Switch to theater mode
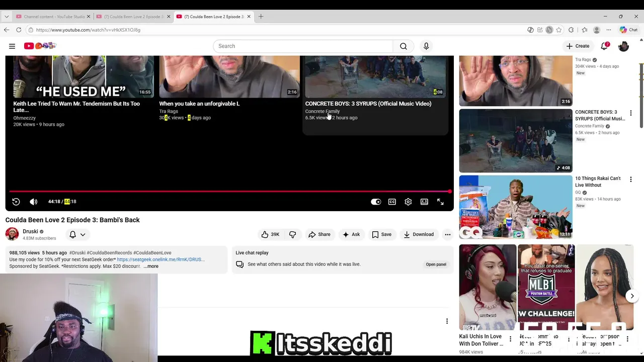This screenshot has height=362, width=644. coord(424,202)
